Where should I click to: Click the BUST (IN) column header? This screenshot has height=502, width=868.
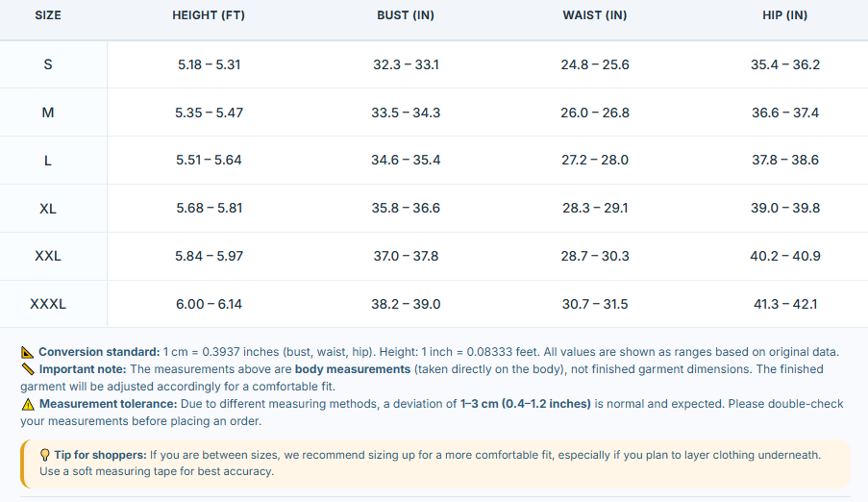pos(406,15)
